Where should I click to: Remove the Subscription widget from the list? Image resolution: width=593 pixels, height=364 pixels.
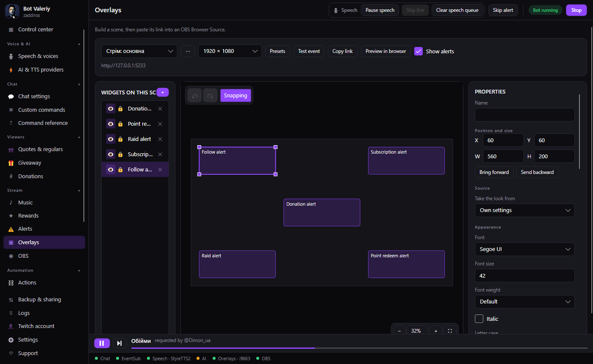point(160,154)
